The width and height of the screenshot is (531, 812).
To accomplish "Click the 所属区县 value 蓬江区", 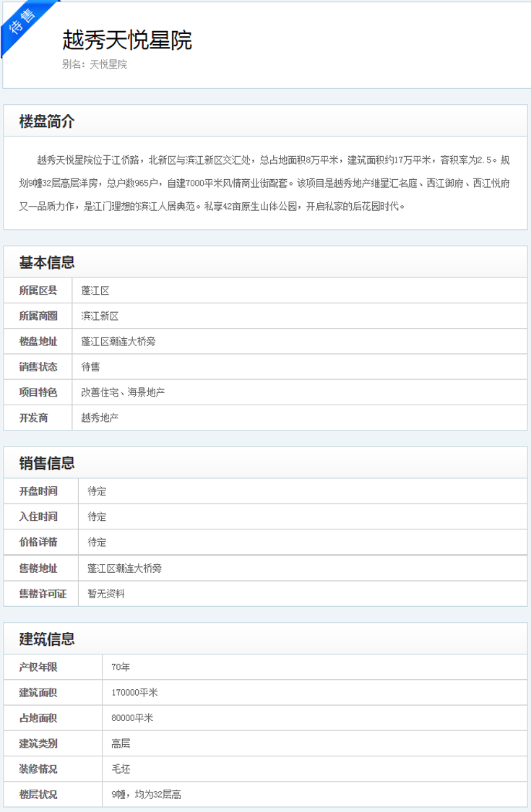I will pyautogui.click(x=95, y=290).
